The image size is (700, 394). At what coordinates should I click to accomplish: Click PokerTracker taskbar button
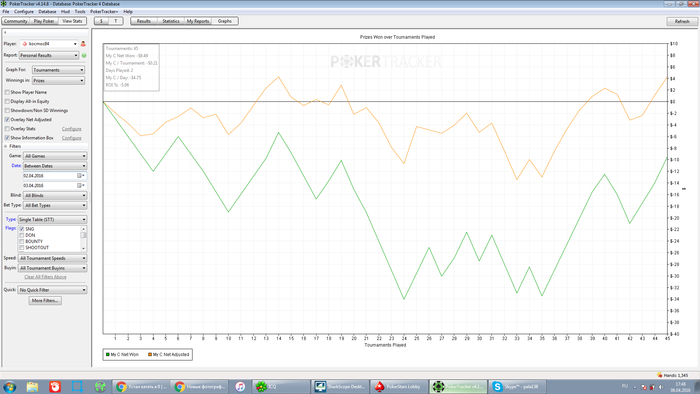pyautogui.click(x=458, y=387)
